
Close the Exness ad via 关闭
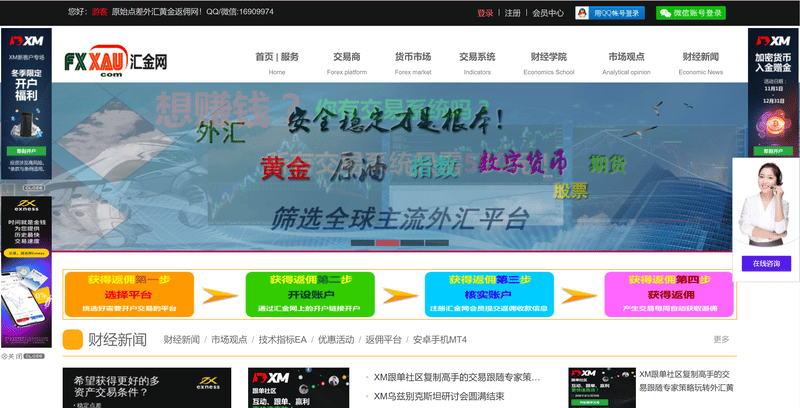pyautogui.click(x=23, y=356)
